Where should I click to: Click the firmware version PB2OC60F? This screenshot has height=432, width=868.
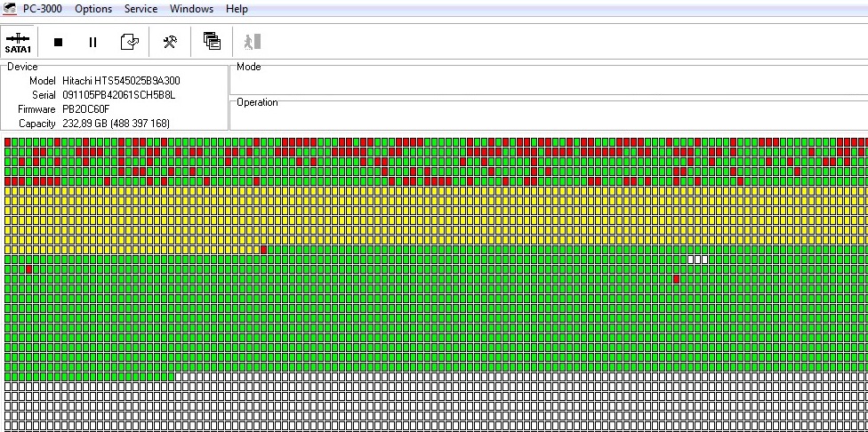[86, 109]
